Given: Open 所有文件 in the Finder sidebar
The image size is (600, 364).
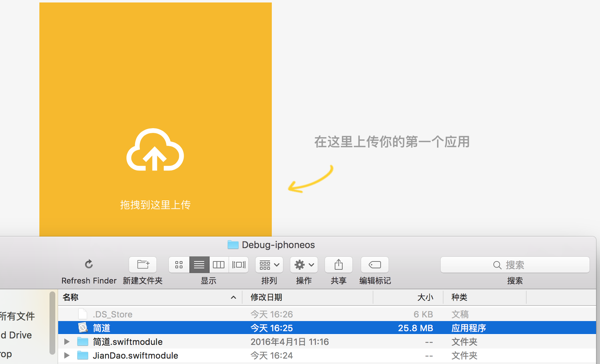Looking at the screenshot, I should click(17, 316).
